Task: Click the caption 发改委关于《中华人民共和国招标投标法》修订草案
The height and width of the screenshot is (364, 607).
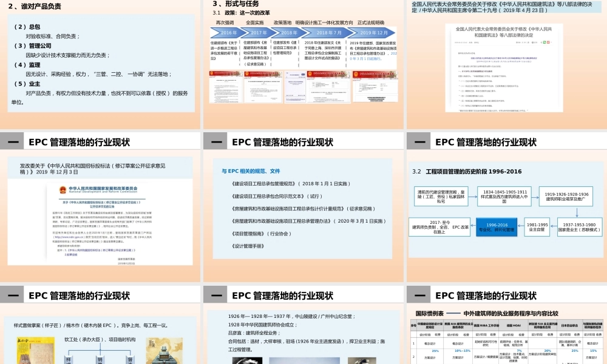Action: pos(92,169)
